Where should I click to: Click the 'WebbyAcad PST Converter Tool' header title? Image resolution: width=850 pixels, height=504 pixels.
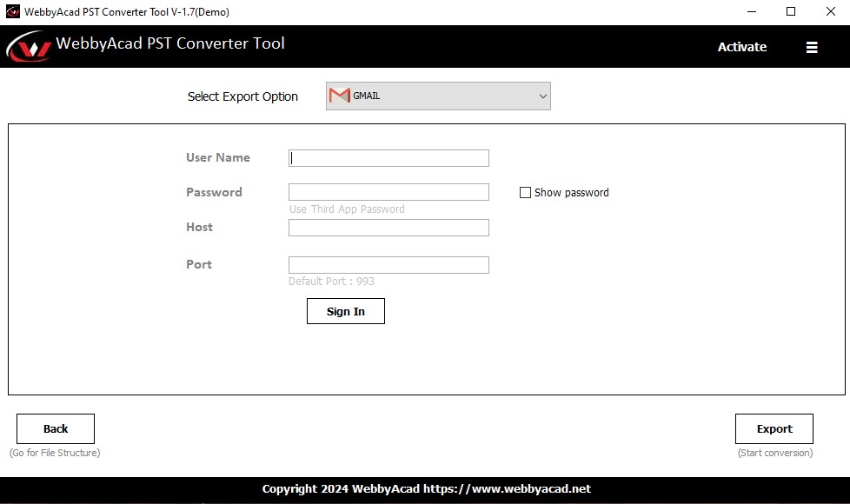click(170, 43)
